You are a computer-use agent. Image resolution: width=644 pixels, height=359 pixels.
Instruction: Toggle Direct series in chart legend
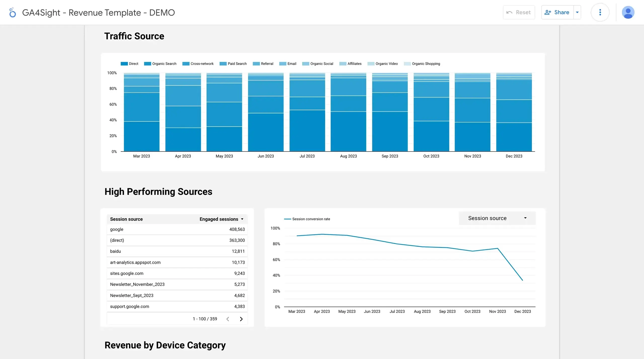pyautogui.click(x=130, y=64)
